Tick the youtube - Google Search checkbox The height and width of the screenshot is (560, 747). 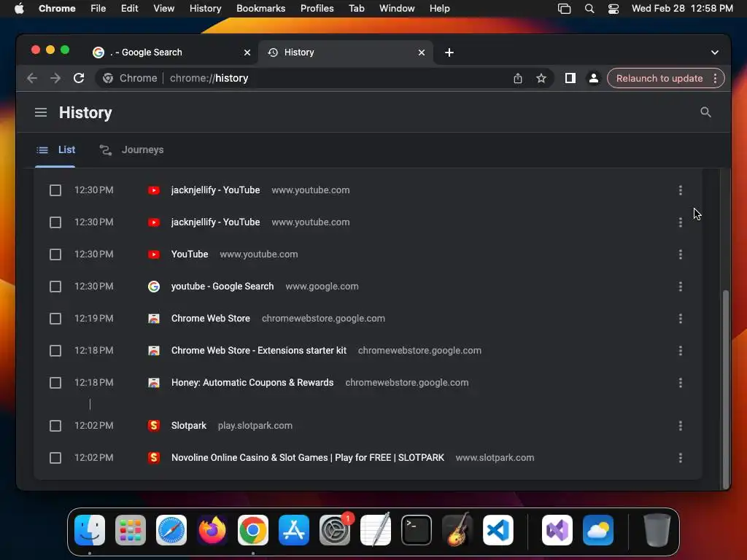coord(55,287)
